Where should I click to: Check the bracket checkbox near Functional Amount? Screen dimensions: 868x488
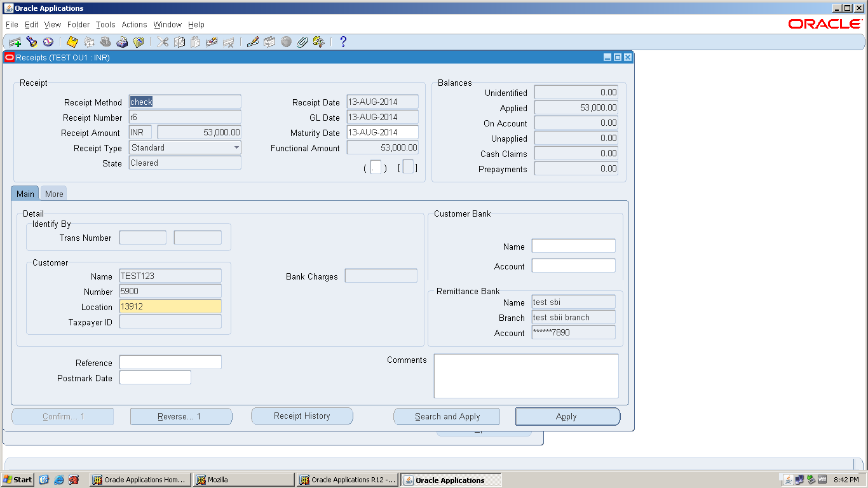pos(409,166)
